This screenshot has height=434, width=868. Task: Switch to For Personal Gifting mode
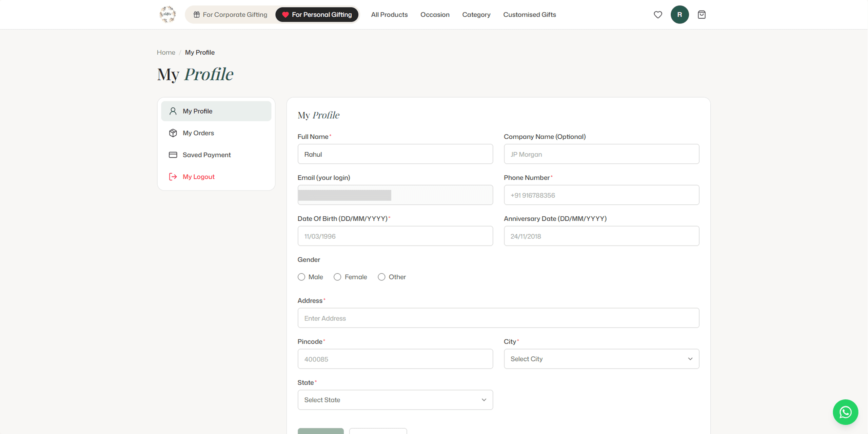[317, 15]
